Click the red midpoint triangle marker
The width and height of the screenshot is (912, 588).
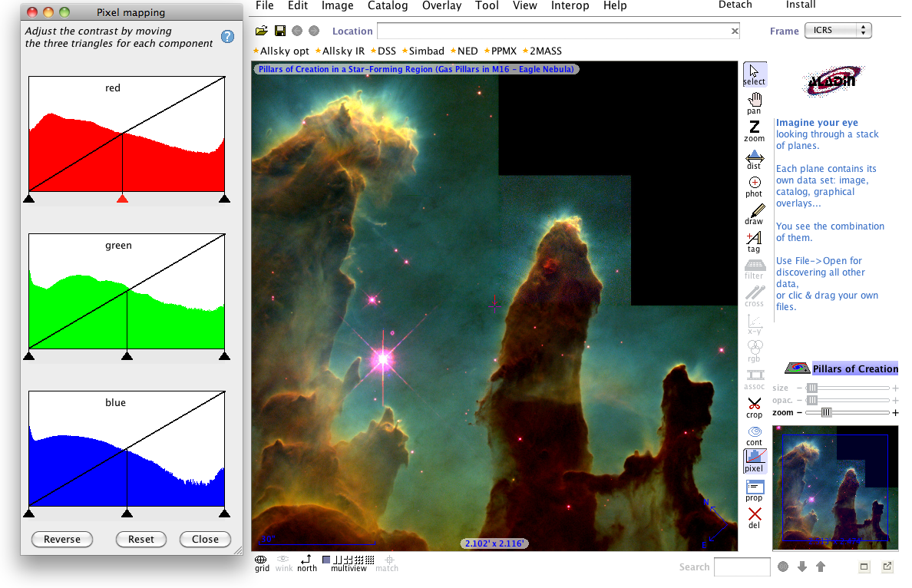(x=122, y=198)
